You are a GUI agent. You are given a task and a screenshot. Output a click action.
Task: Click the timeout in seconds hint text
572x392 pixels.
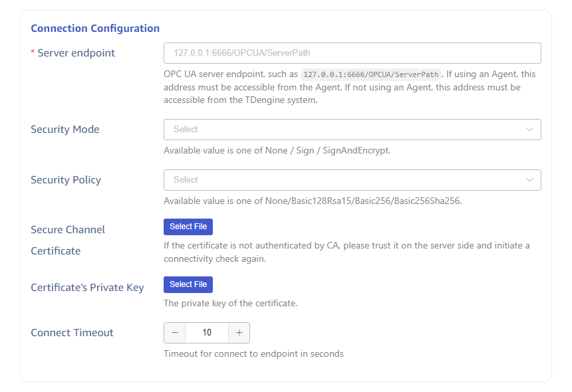tap(253, 353)
